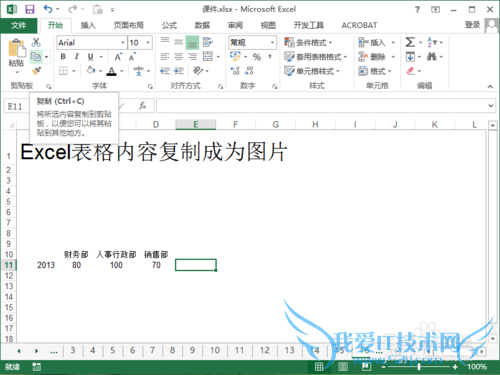Image resolution: width=500 pixels, height=375 pixels.
Task: Click the Merge and Center icon
Action: pos(208,57)
